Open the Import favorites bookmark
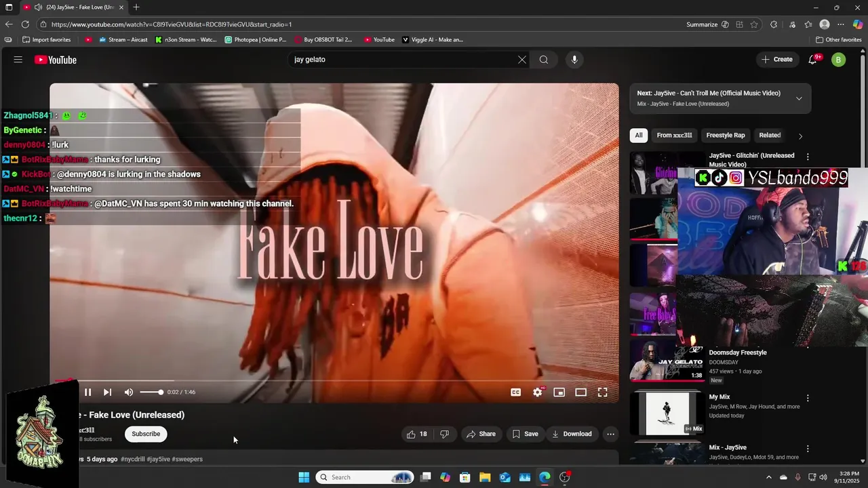Image resolution: width=868 pixels, height=488 pixels. point(46,40)
